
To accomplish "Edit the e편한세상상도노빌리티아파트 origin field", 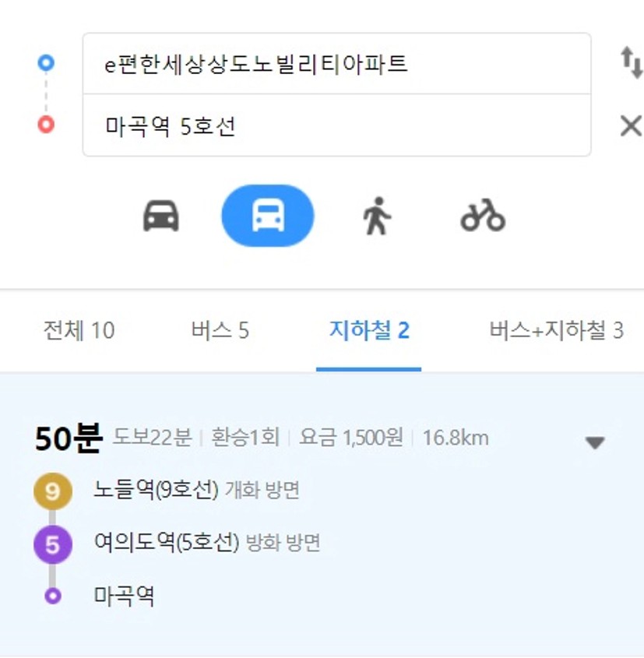I will [337, 64].
